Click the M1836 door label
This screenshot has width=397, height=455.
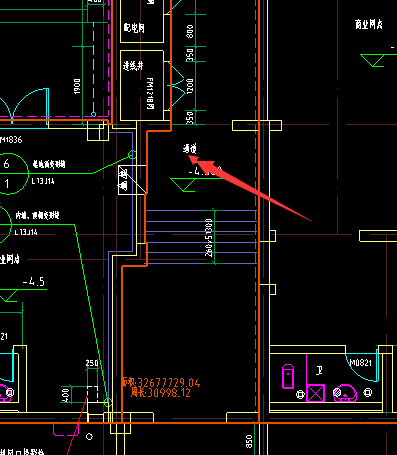click(x=11, y=140)
